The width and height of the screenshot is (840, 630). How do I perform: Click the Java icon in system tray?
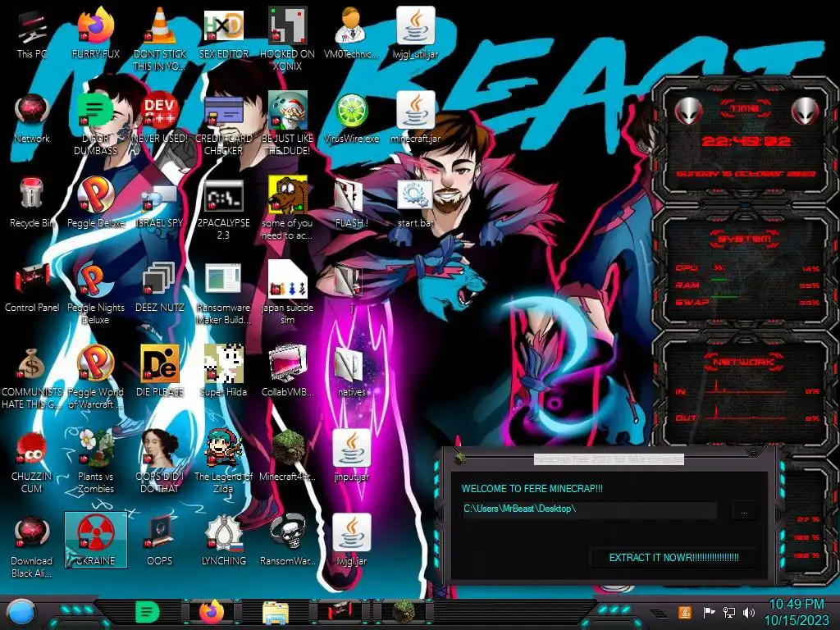coord(684,612)
